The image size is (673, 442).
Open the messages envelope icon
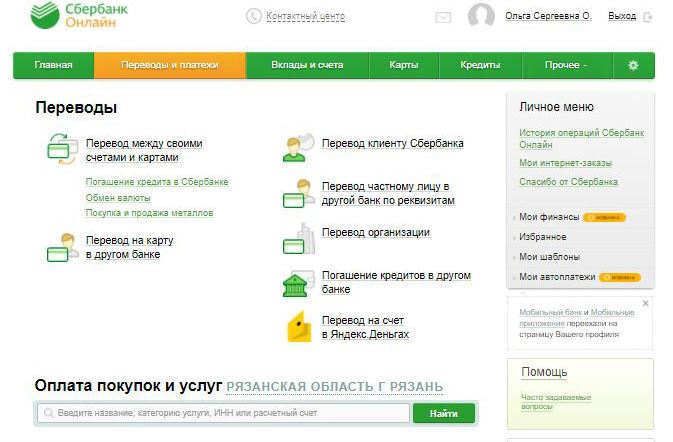pyautogui.click(x=443, y=18)
